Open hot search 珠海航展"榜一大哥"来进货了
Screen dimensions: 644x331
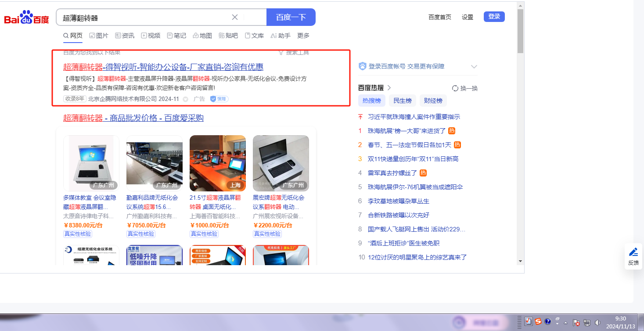407,131
